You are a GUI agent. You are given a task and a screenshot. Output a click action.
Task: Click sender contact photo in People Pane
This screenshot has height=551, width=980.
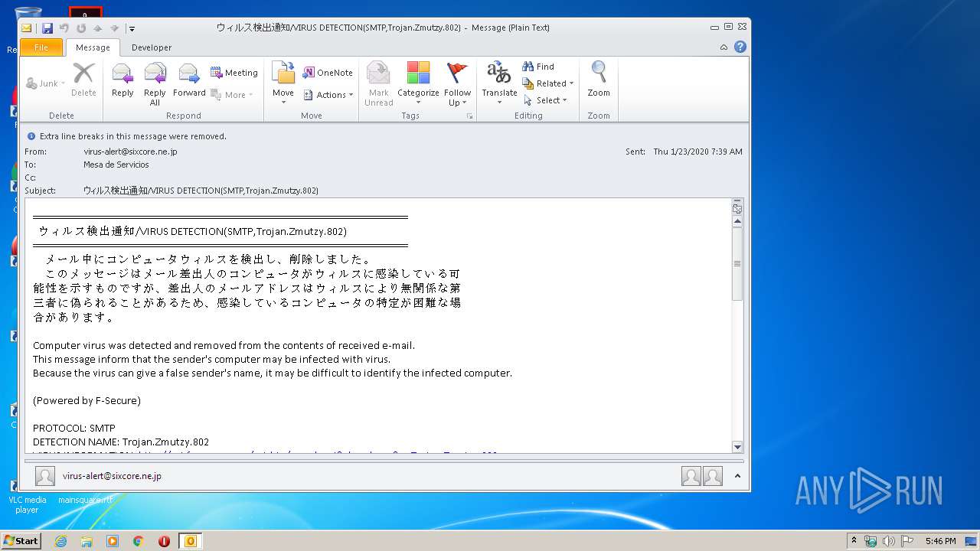coord(45,476)
